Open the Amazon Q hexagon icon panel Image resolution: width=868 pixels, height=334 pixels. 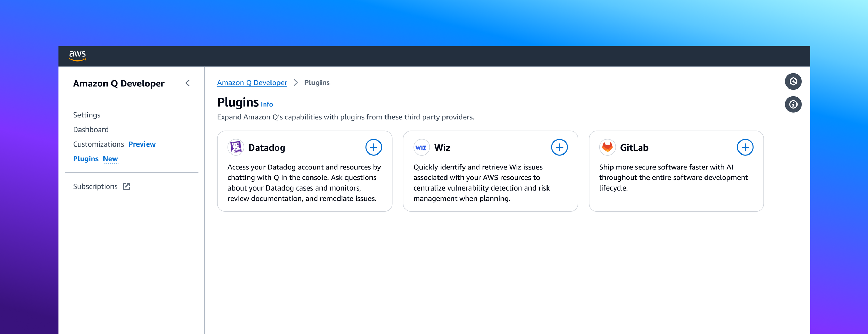pyautogui.click(x=793, y=82)
